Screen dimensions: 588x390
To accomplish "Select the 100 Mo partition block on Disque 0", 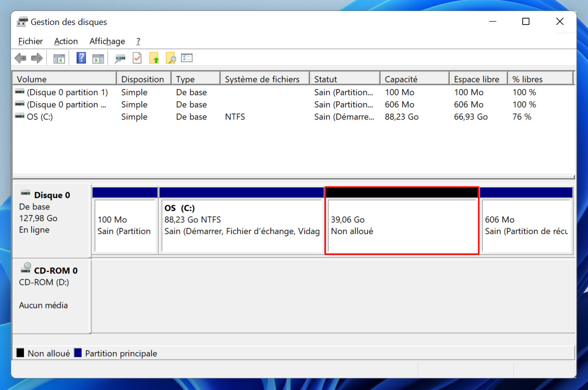I will [x=125, y=220].
